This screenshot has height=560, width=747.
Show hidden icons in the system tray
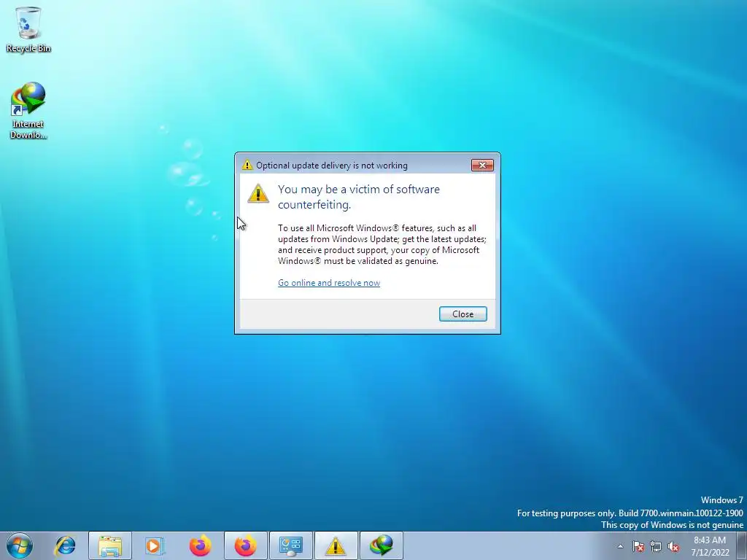click(x=620, y=546)
